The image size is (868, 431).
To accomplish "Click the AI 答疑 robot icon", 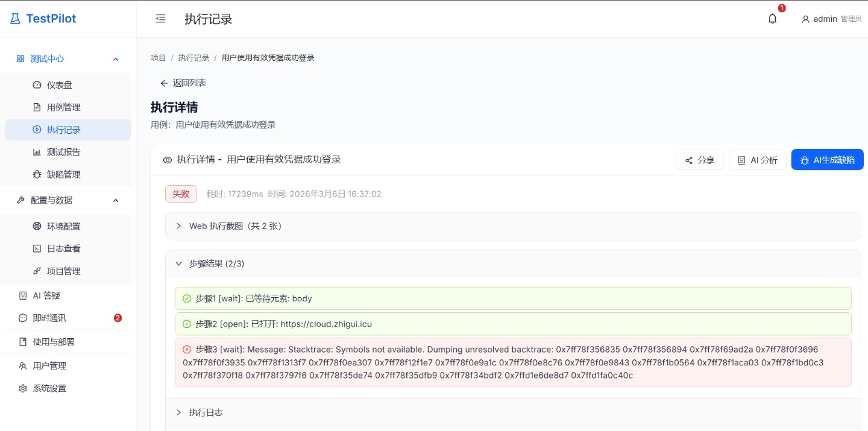I will (x=23, y=295).
